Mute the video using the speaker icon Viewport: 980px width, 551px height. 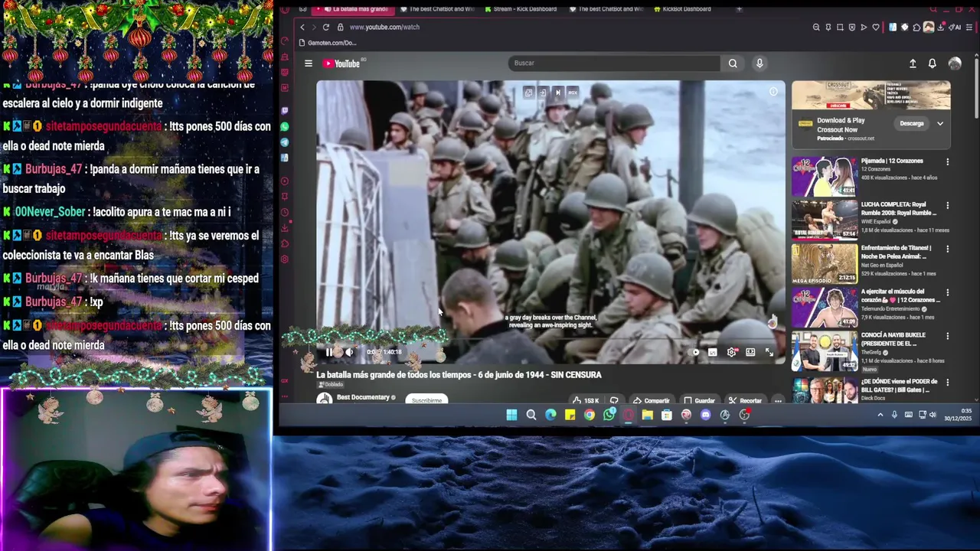(349, 352)
